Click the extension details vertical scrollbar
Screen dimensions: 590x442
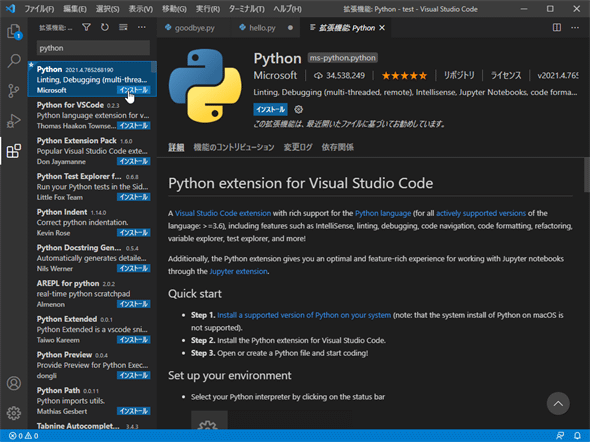click(x=587, y=175)
